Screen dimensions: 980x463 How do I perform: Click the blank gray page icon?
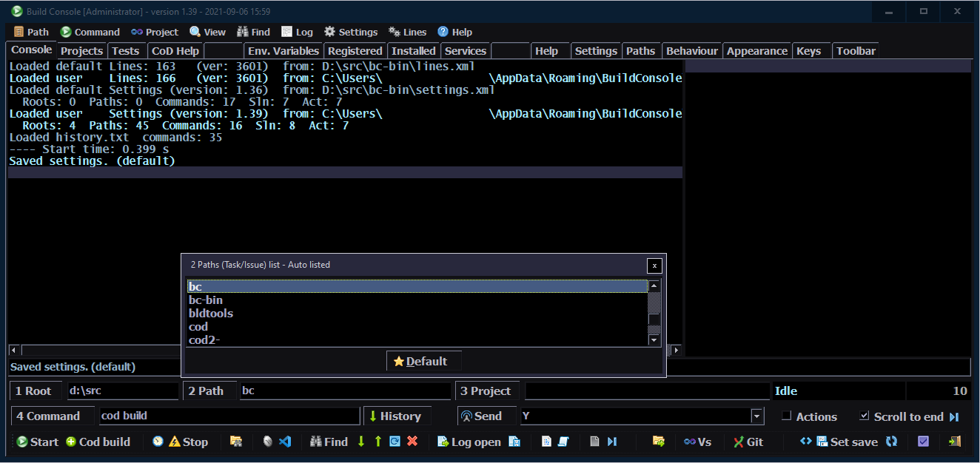(x=594, y=442)
